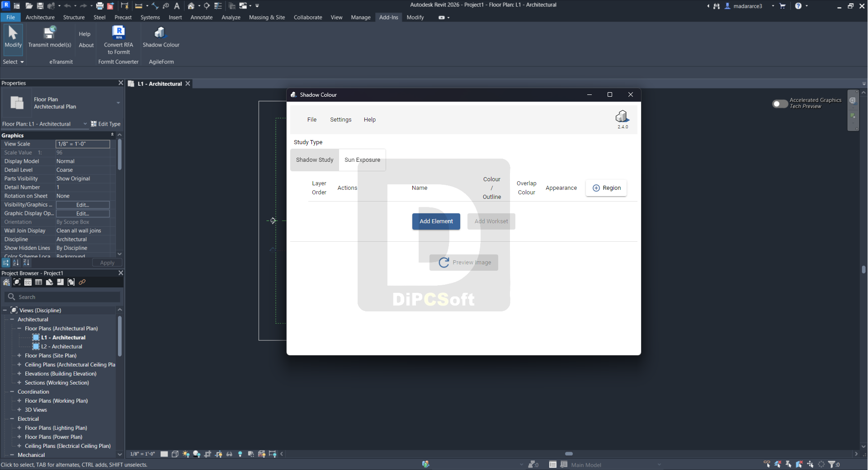Toggle Show Analytical Model icon in view control bar
Viewport: 868px width, 470px height.
(262, 454)
